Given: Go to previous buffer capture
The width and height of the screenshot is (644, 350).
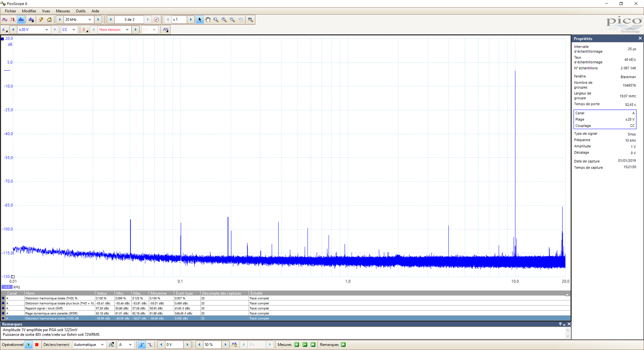Looking at the screenshot, I should point(110,19).
